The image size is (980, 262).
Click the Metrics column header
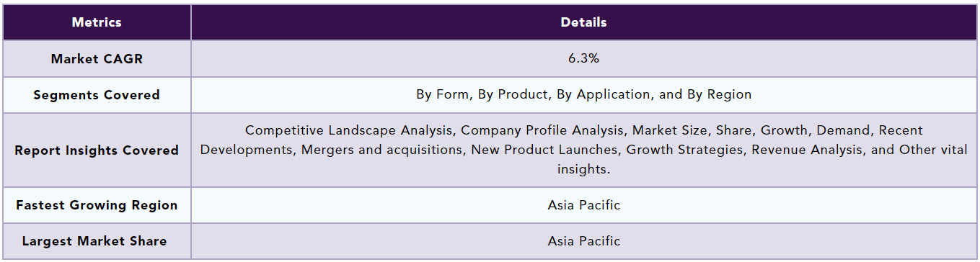pos(97,22)
